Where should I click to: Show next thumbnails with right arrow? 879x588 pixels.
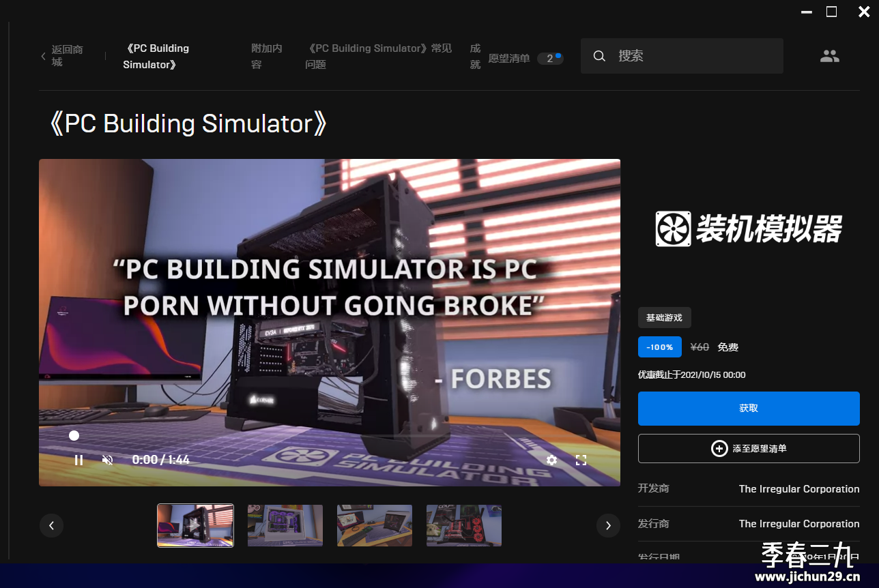click(x=608, y=525)
